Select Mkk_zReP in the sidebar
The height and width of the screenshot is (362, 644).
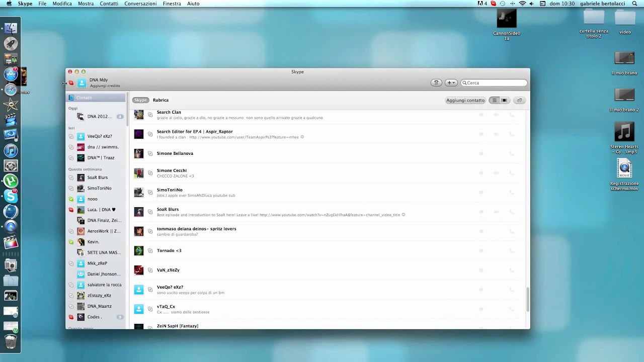[x=97, y=263]
